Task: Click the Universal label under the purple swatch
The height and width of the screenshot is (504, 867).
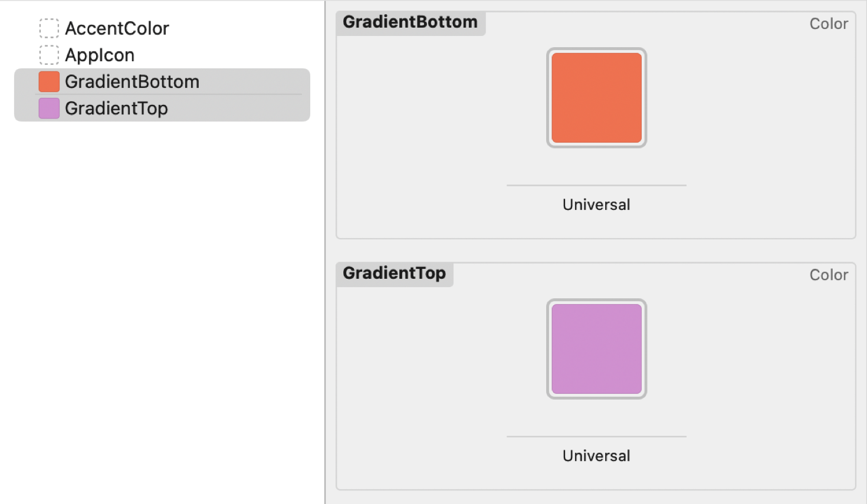Action: [x=596, y=456]
